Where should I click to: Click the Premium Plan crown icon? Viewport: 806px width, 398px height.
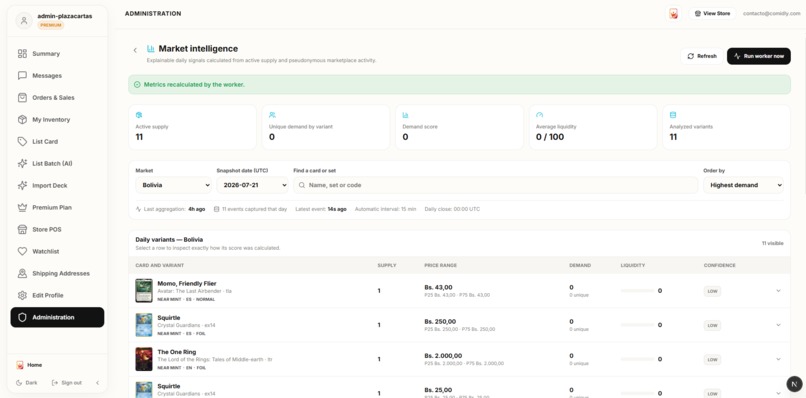click(22, 207)
